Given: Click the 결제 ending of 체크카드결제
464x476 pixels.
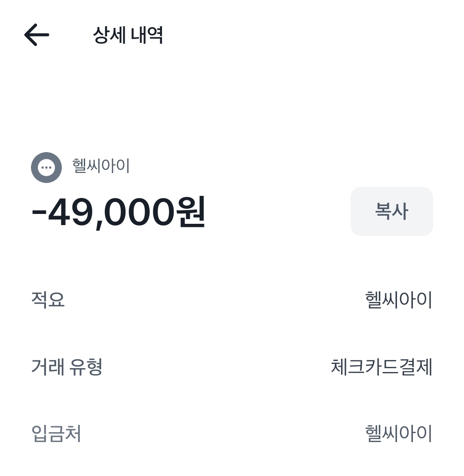Looking at the screenshot, I should click(415, 367).
